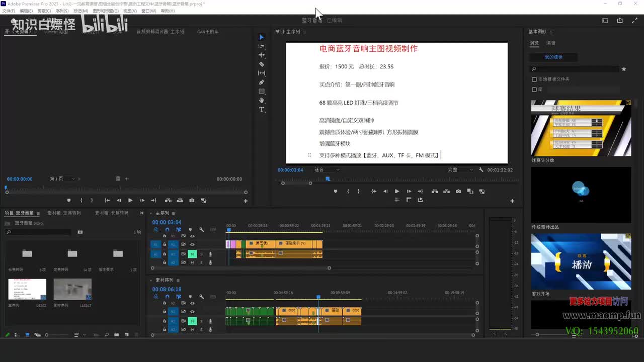Screen dimensions: 644x362
Task: Open 文件(F) menu
Action: pos(9,11)
